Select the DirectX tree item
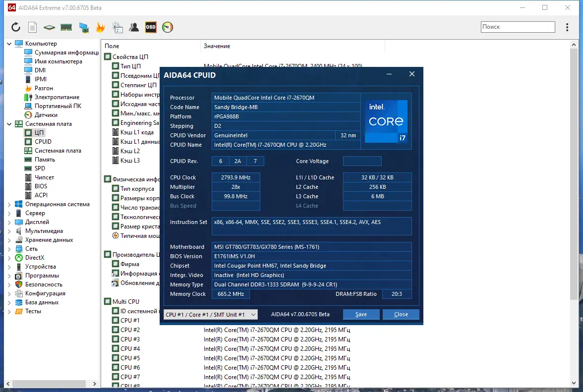 pos(30,258)
